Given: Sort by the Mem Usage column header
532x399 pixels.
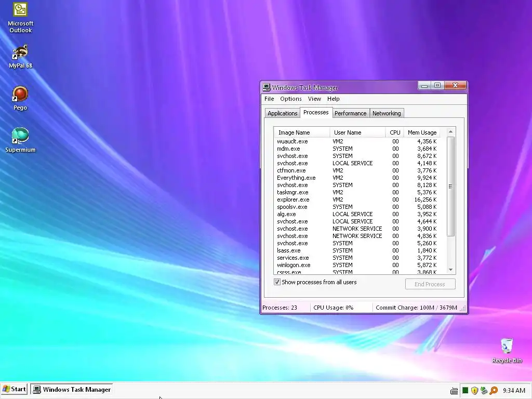Looking at the screenshot, I should (422, 132).
